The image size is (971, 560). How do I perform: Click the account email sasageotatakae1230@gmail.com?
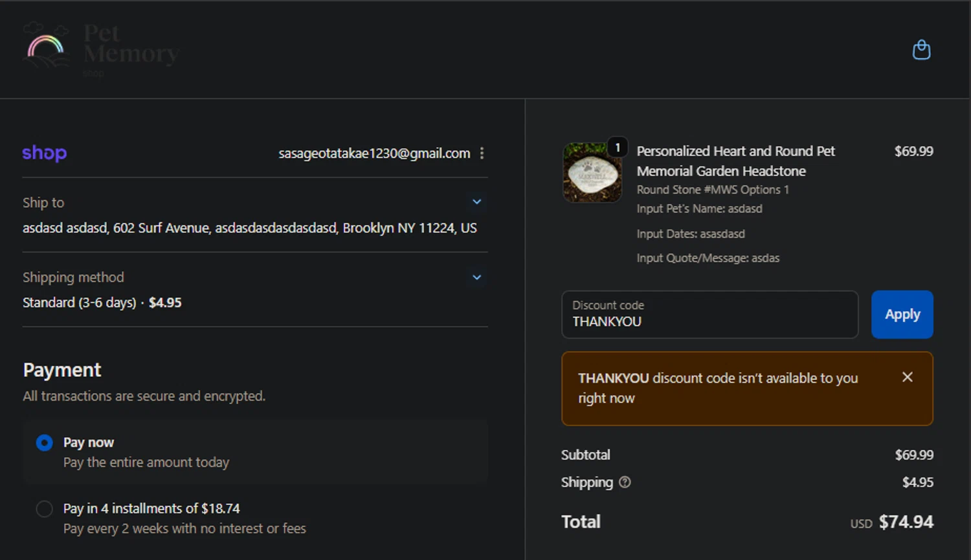click(x=374, y=153)
